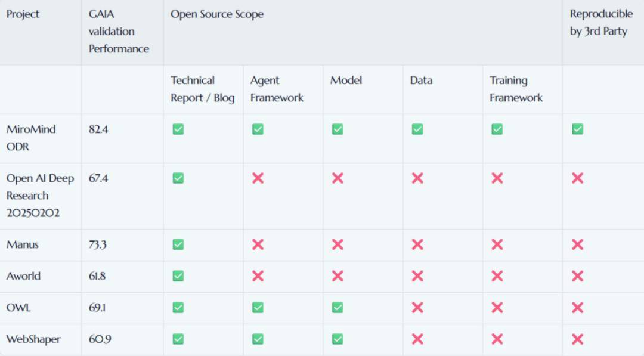Click the GAIA validation Performance header

pos(119,32)
